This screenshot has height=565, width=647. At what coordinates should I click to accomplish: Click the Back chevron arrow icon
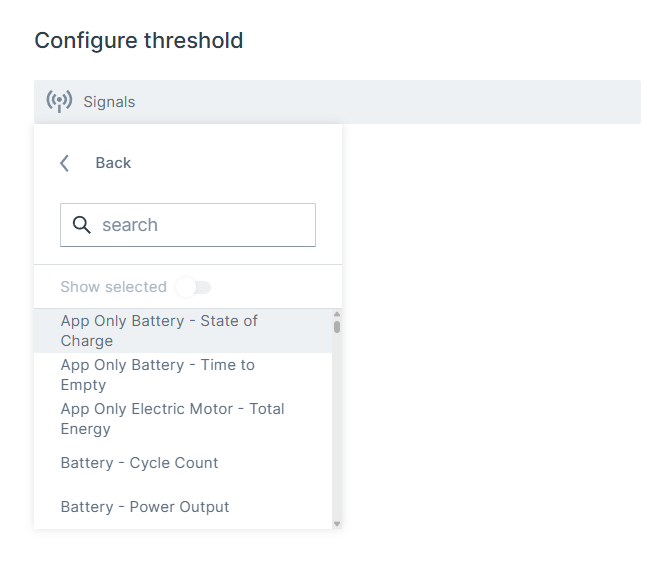coord(64,163)
